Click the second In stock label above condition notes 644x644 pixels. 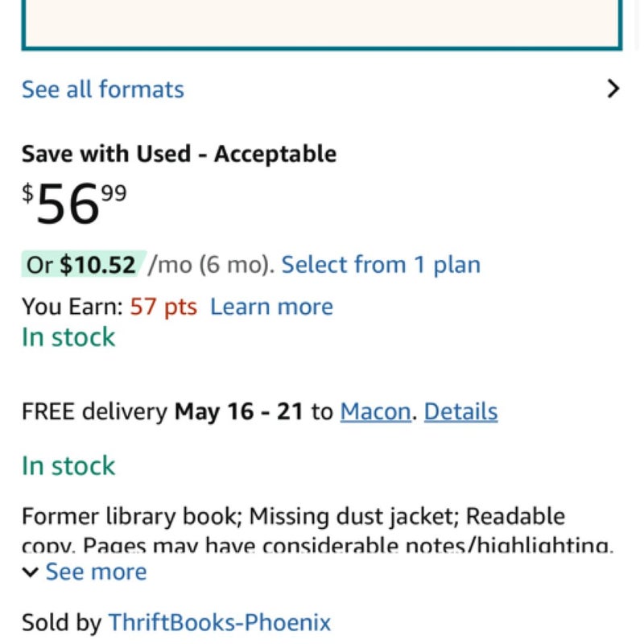tap(68, 466)
